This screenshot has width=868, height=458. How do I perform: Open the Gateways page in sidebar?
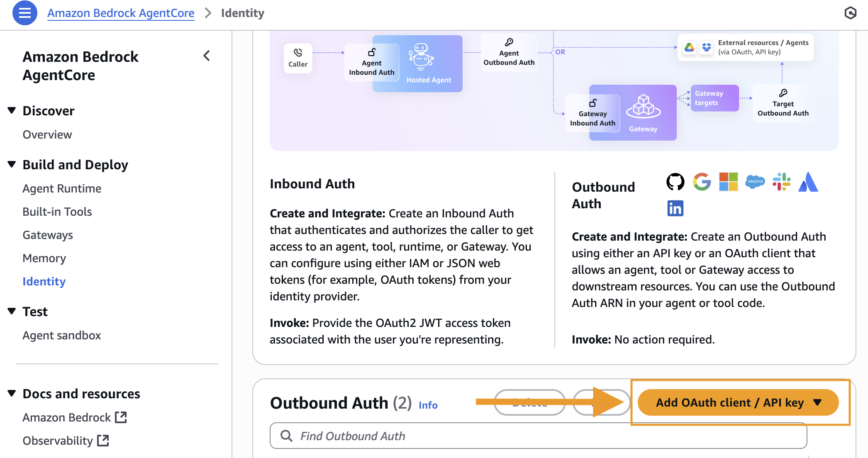coord(48,235)
